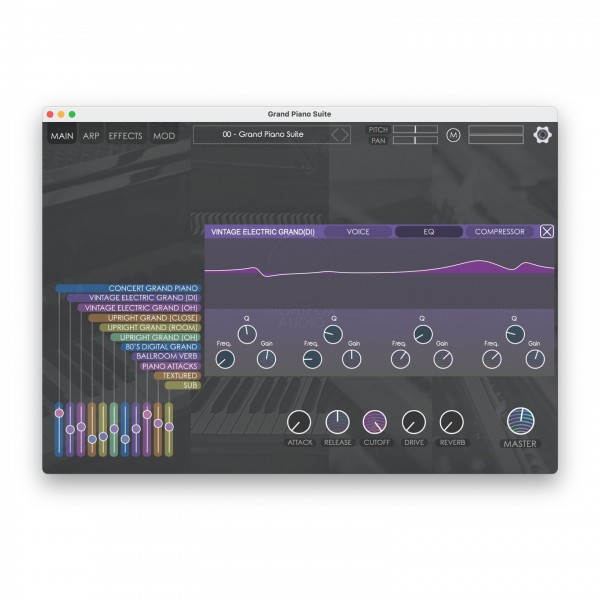Go to next preset arrow
The height and width of the screenshot is (600, 600).
click(344, 135)
